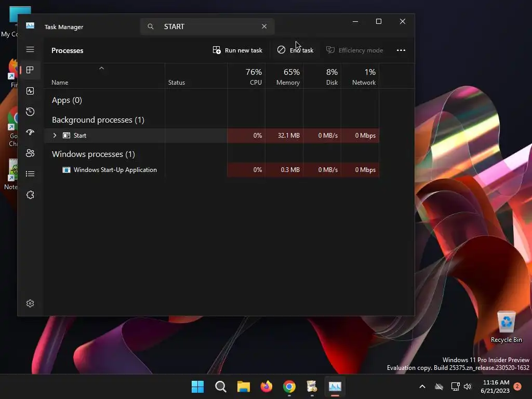Screen dimensions: 532x399
Task: Open the Startup apps sidebar icon
Action: coord(30,132)
